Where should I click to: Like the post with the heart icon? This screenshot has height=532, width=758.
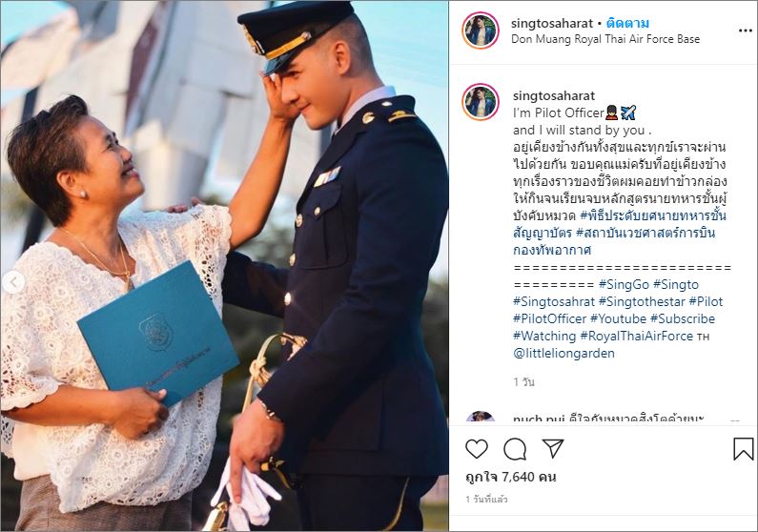coord(476,449)
